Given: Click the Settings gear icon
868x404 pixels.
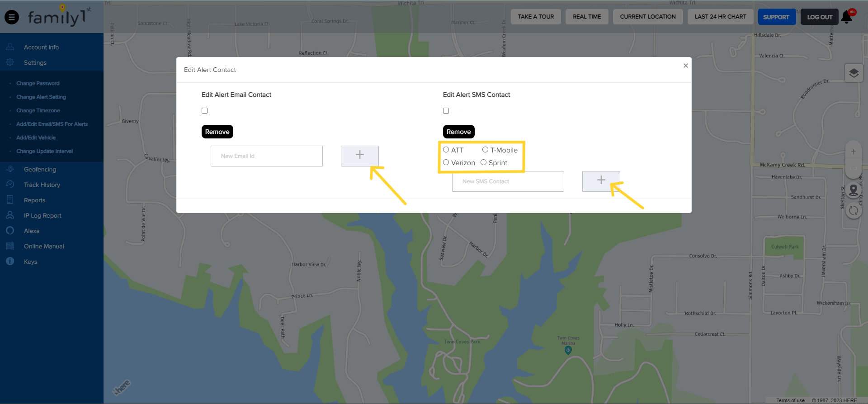Looking at the screenshot, I should pyautogui.click(x=10, y=62).
